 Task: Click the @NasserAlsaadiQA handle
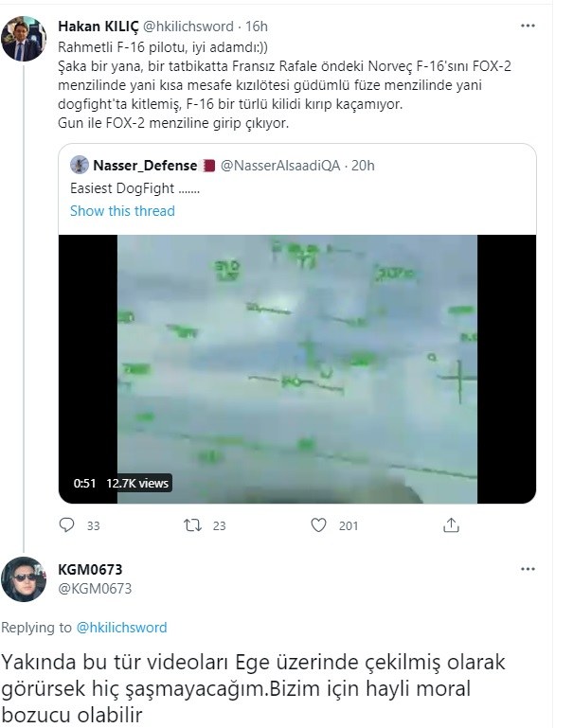(x=280, y=166)
